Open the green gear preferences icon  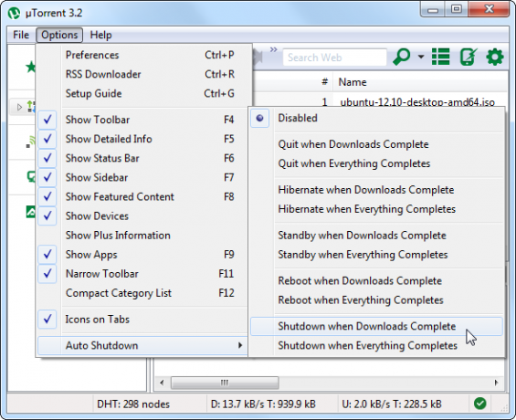[x=495, y=57]
